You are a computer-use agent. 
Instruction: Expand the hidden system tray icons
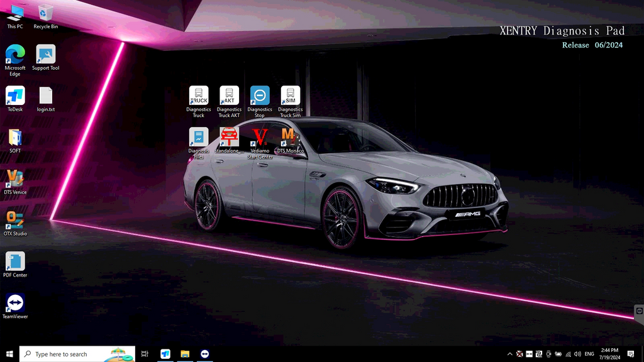click(x=510, y=354)
